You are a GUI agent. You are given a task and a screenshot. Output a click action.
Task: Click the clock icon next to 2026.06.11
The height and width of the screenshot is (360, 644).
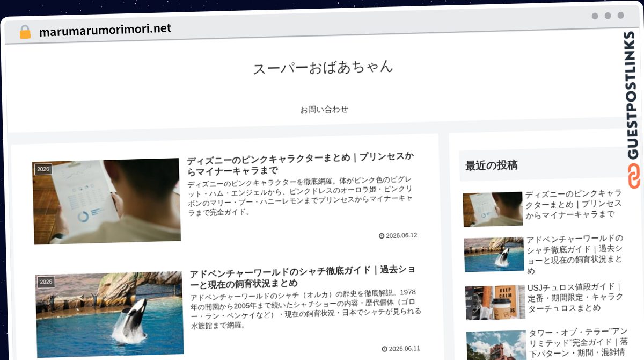point(384,349)
